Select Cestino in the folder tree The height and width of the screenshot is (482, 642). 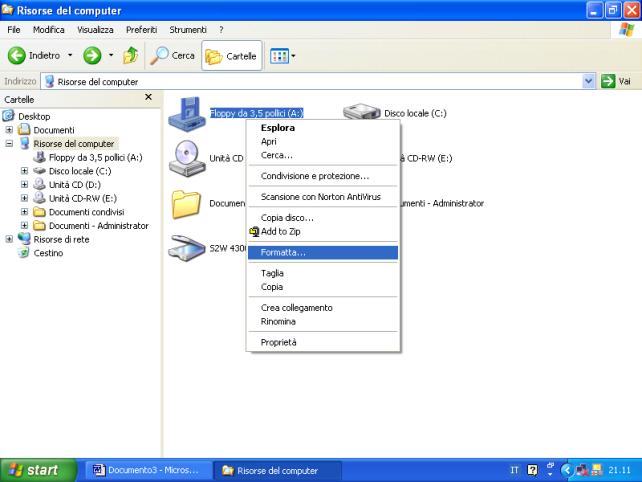tap(48, 253)
